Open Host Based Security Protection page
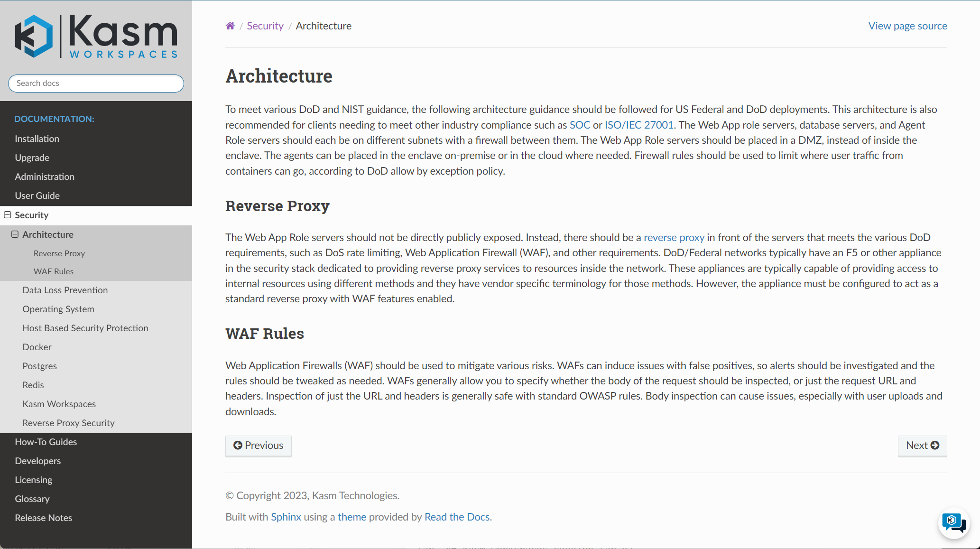Screen dimensions: 980x549 coord(85,328)
